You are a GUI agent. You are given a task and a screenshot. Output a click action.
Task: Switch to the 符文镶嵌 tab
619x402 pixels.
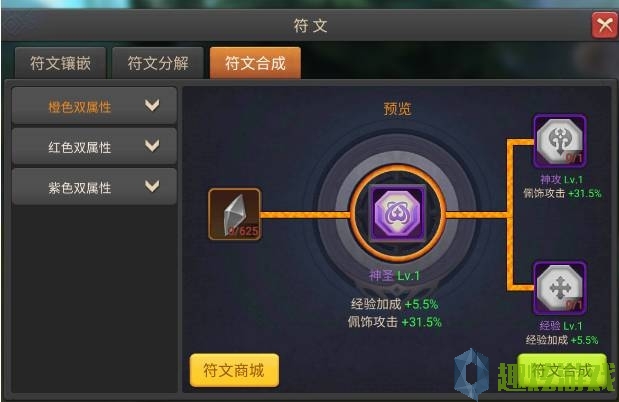[x=60, y=63]
